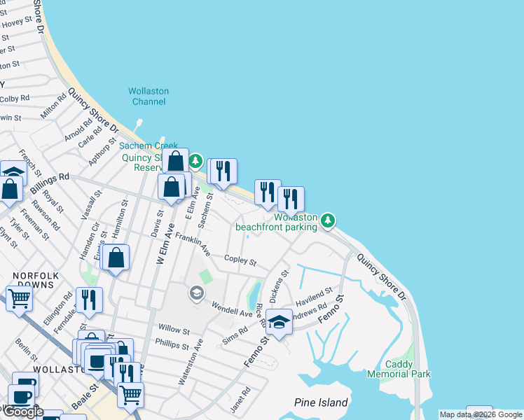Select the Sachem Creek label
The image size is (524, 420).
(x=149, y=146)
